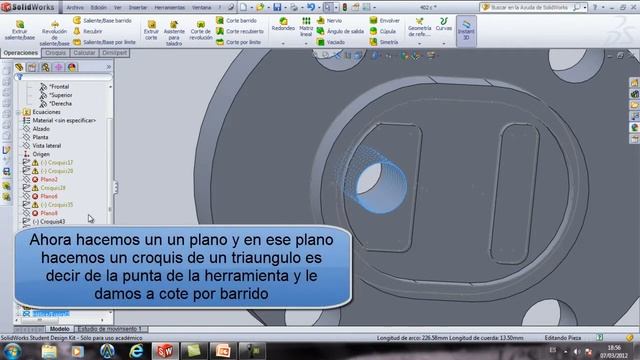The height and width of the screenshot is (360, 640).
Task: Expand the manager panel chevron
Action: click(x=109, y=67)
